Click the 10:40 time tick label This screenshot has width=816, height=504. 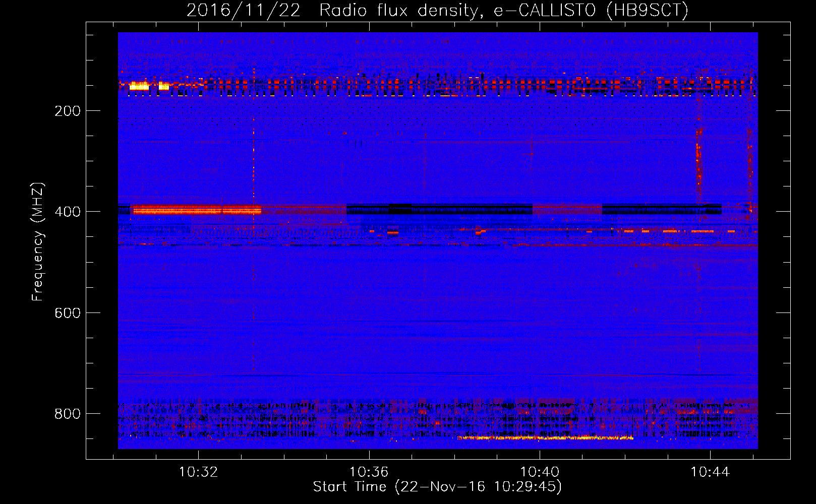tap(540, 472)
